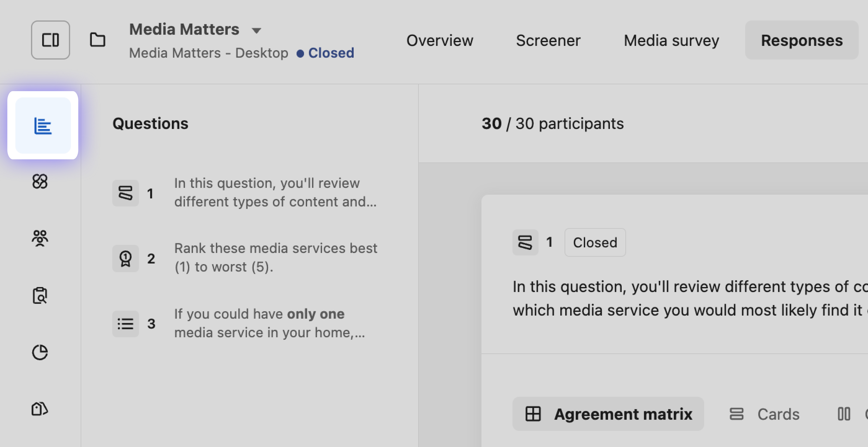Select the bar chart questions sidebar icon
Viewport: 868px width, 447px height.
[x=43, y=126]
